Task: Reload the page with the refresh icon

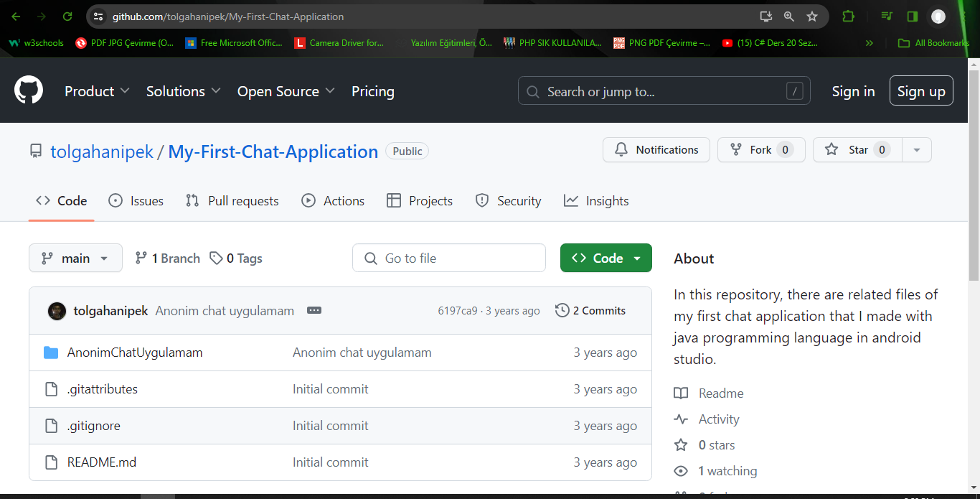Action: [67, 17]
